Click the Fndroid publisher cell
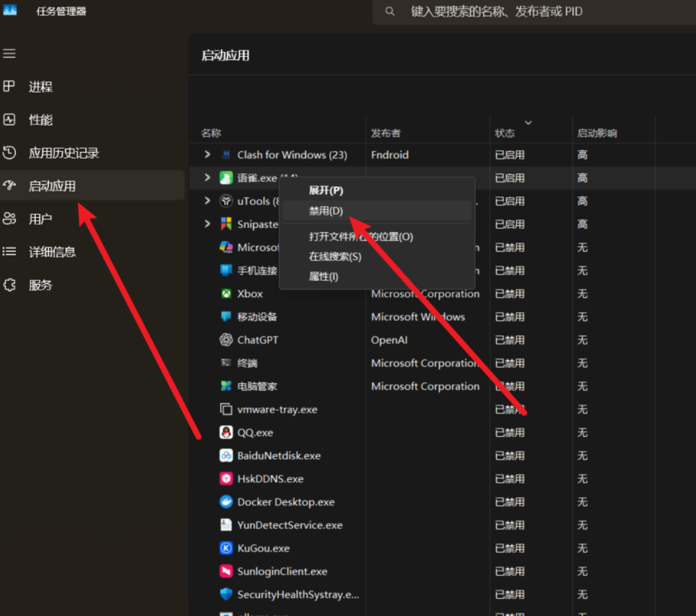Viewport: 696px width, 616px height. (390, 155)
